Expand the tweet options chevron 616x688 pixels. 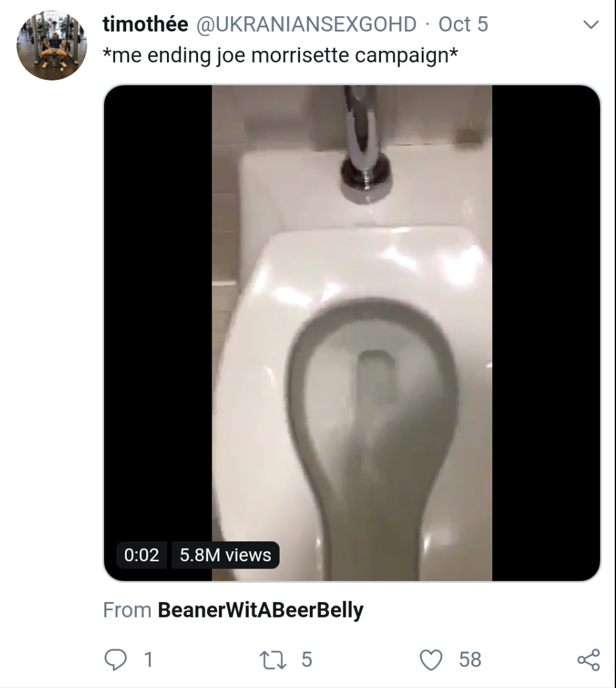click(591, 25)
